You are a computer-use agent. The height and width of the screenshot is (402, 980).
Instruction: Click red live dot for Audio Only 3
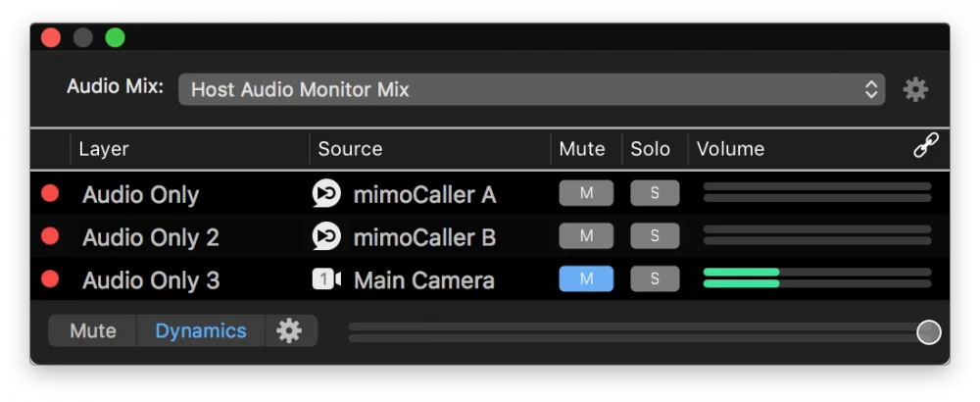(x=50, y=278)
